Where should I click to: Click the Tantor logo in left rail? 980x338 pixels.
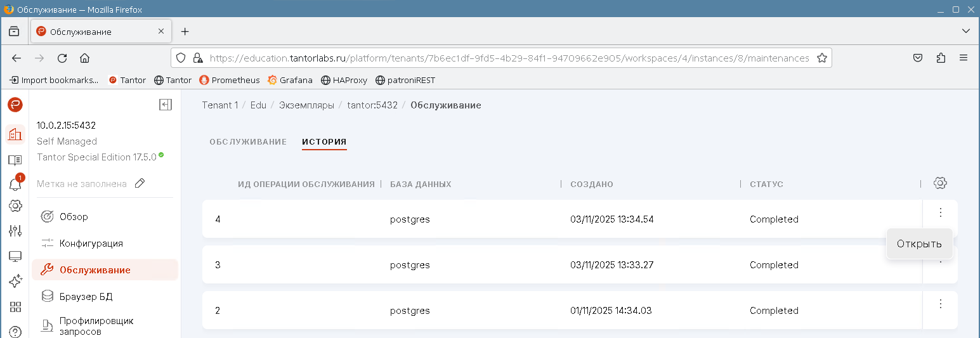[15, 105]
